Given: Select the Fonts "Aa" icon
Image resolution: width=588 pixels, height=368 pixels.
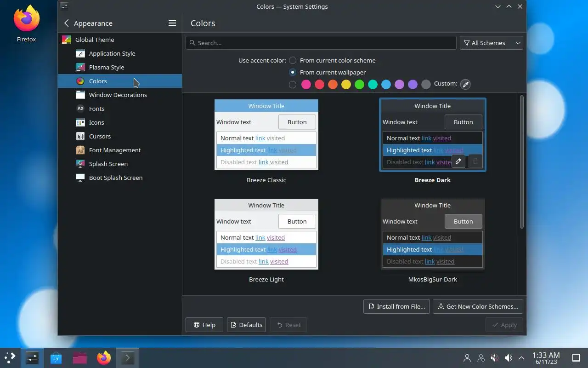Looking at the screenshot, I should 80,109.
